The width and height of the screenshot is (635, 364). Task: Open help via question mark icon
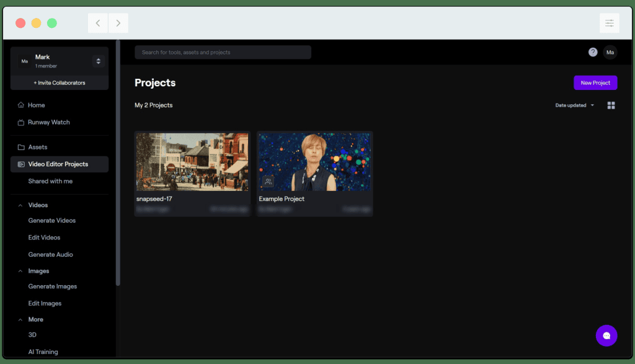tap(593, 52)
